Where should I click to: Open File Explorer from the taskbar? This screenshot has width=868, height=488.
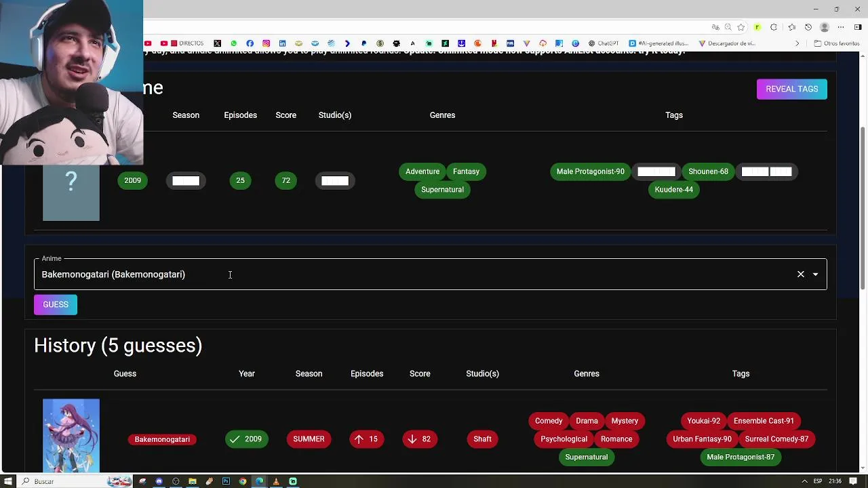193,481
